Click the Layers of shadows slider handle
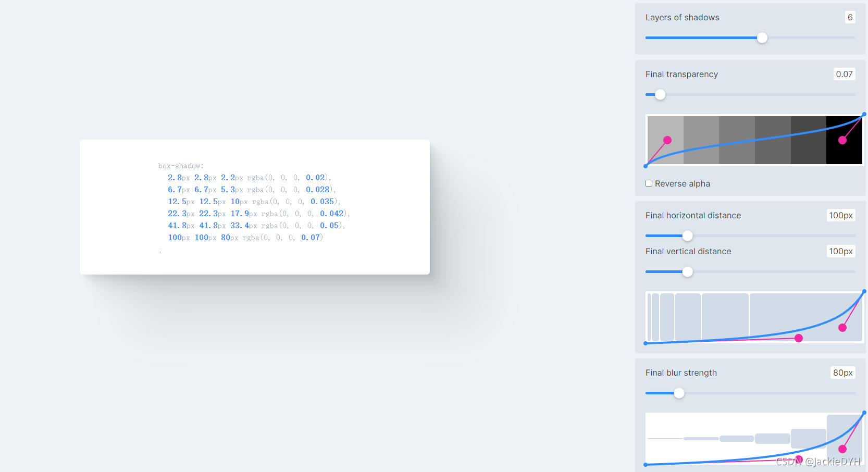The width and height of the screenshot is (868, 472). pyautogui.click(x=762, y=38)
